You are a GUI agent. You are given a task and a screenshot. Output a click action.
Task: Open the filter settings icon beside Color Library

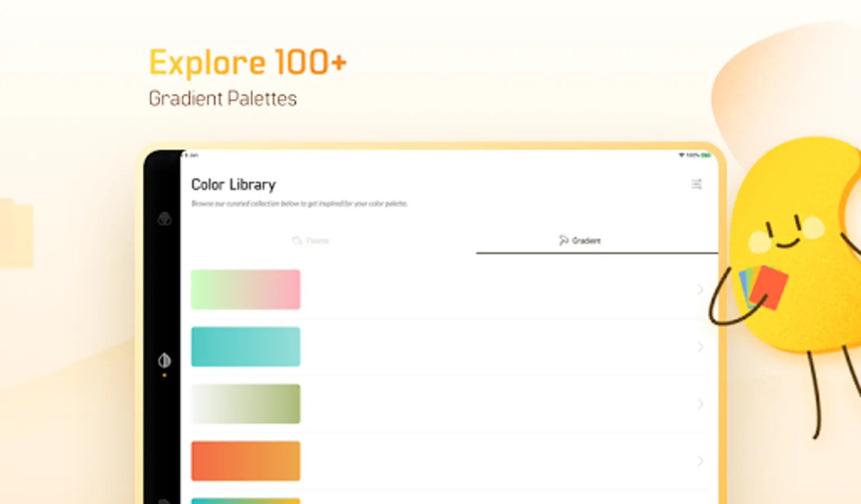click(696, 184)
